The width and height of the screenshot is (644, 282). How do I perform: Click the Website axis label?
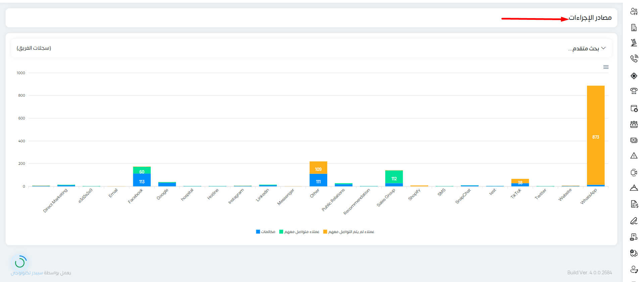pyautogui.click(x=565, y=195)
